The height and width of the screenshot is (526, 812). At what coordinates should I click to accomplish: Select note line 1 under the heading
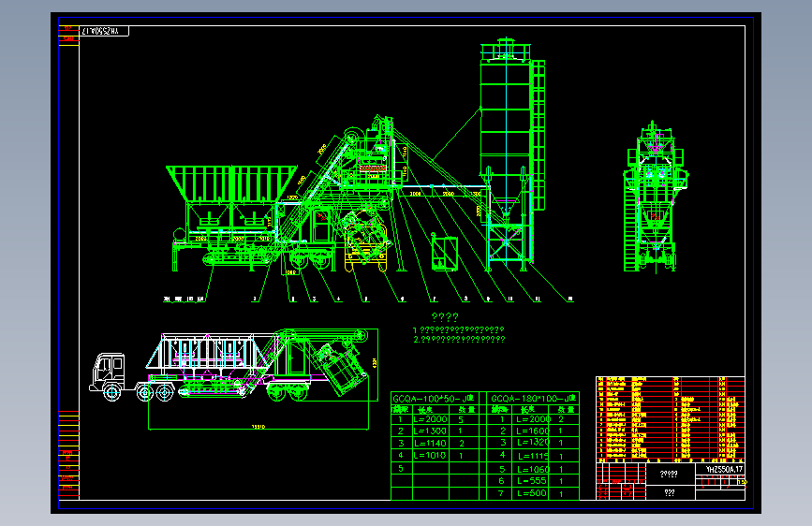pos(458,329)
